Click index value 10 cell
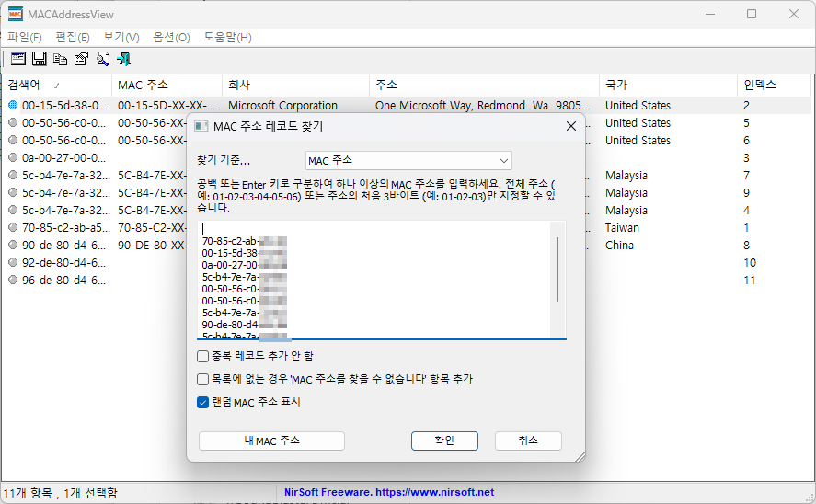This screenshot has width=816, height=504. 750,262
